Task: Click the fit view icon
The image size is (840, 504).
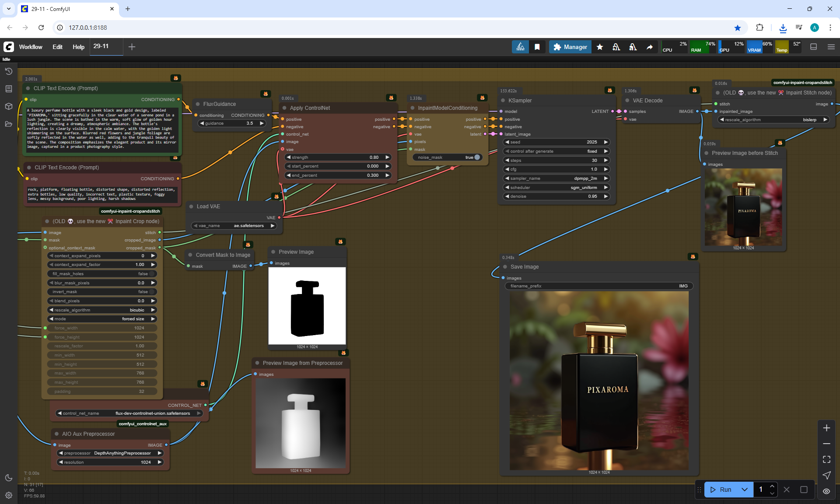Action: point(826,459)
